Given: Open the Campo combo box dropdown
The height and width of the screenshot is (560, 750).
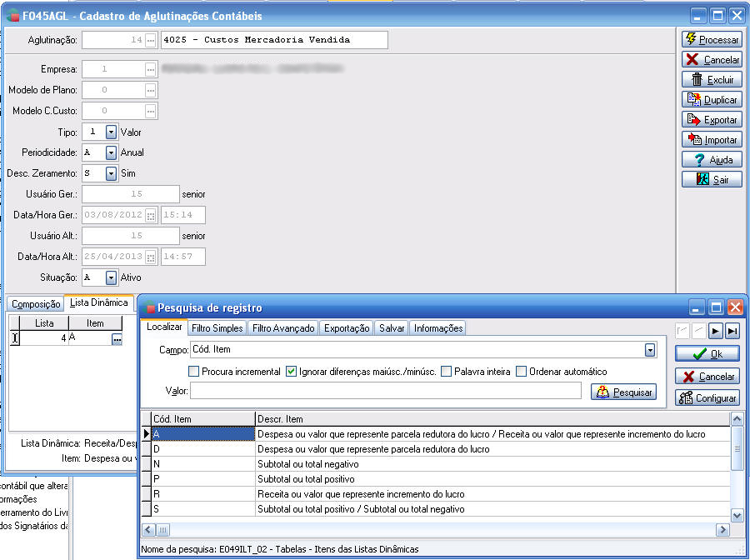Looking at the screenshot, I should coord(649,350).
